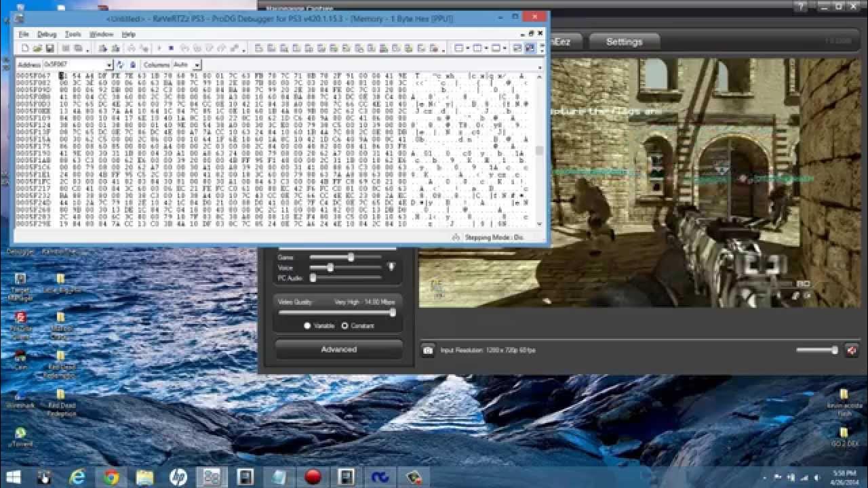868x488 pixels.
Task: Click the New file icon in debugger toolbar
Action: [x=25, y=48]
